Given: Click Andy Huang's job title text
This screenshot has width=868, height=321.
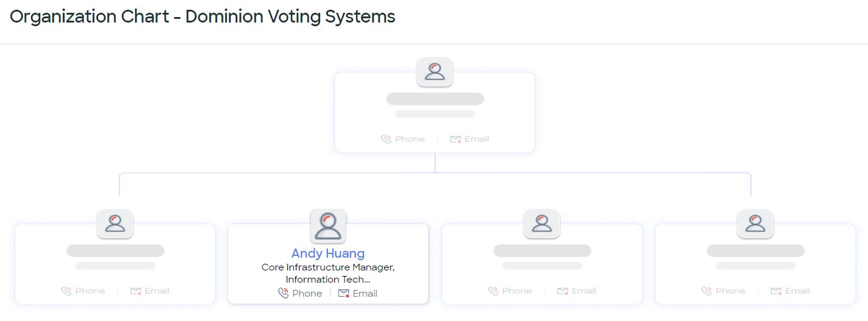Looking at the screenshot, I should click(328, 273).
